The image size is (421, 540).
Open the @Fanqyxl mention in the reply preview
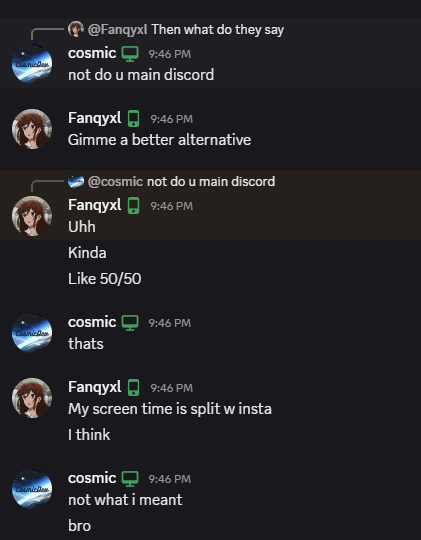(x=117, y=30)
